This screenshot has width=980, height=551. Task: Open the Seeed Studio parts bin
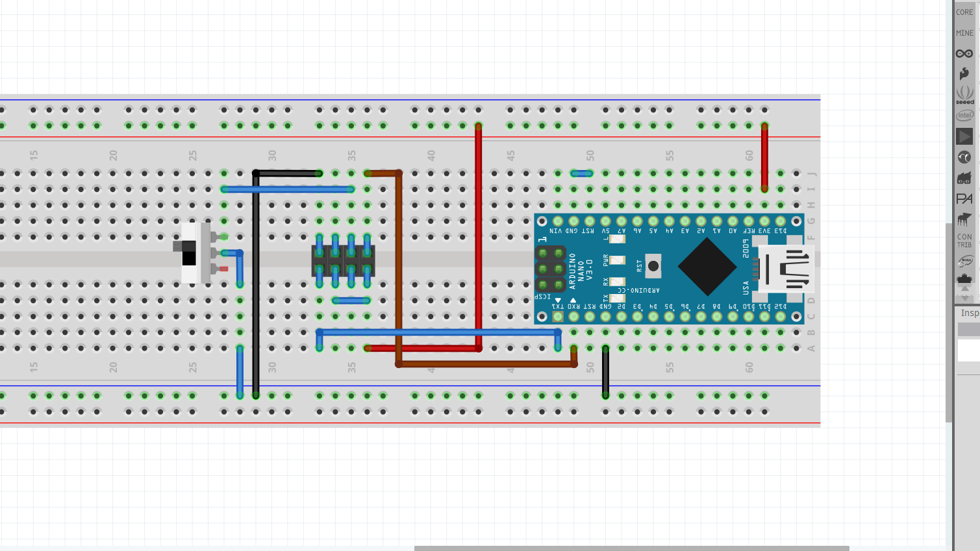[x=964, y=95]
